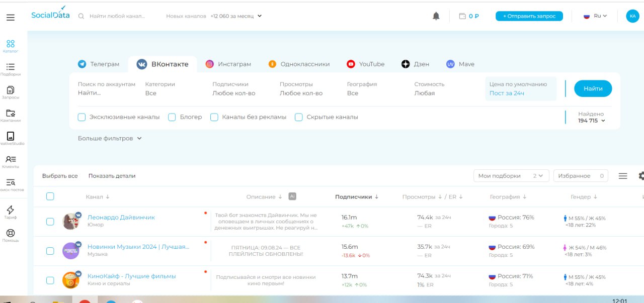Expand the Найдено 194 715 dropdown
The image size is (644, 303).
(591, 117)
